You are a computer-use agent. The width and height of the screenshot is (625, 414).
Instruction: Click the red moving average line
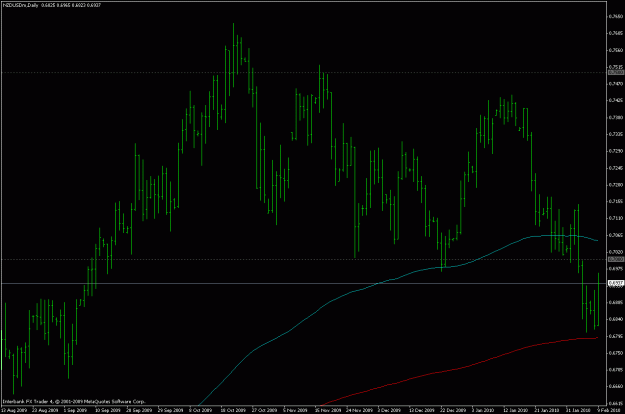coord(458,369)
